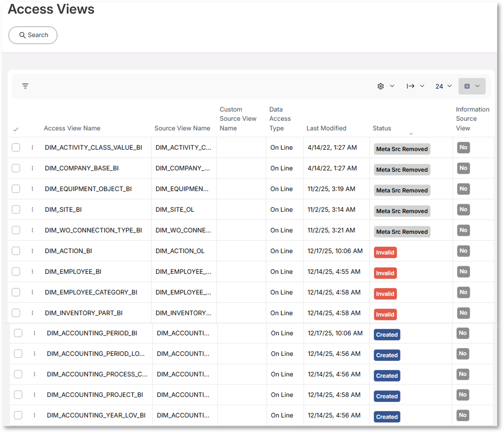Open the page size 24 dropdown
504x433 pixels.
(443, 86)
